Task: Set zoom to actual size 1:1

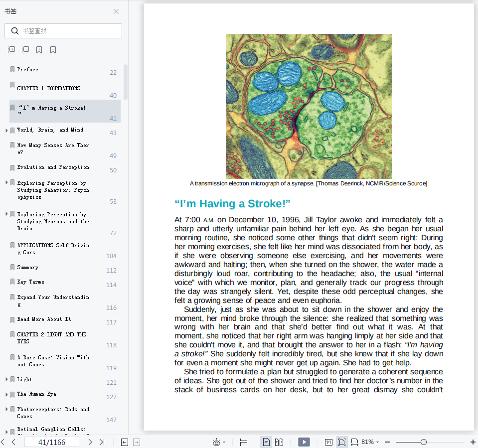Action: click(x=328, y=442)
